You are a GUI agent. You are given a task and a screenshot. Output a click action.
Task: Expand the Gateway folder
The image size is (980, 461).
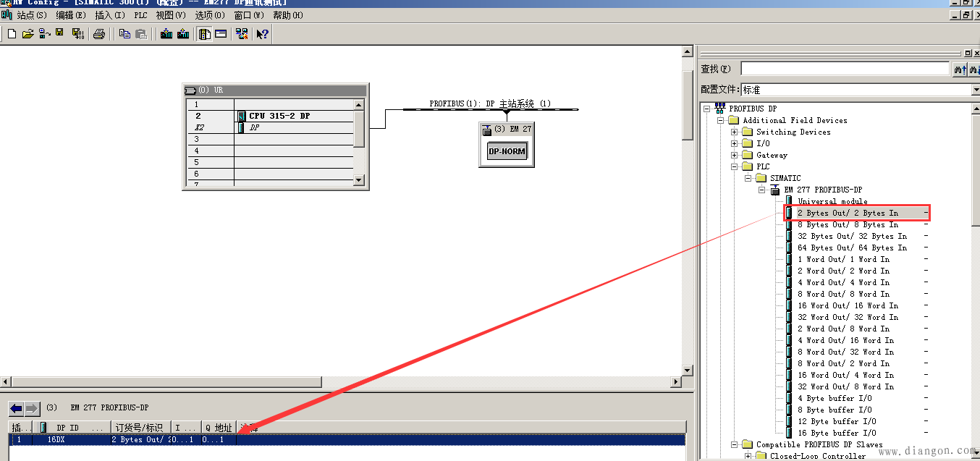click(x=735, y=155)
